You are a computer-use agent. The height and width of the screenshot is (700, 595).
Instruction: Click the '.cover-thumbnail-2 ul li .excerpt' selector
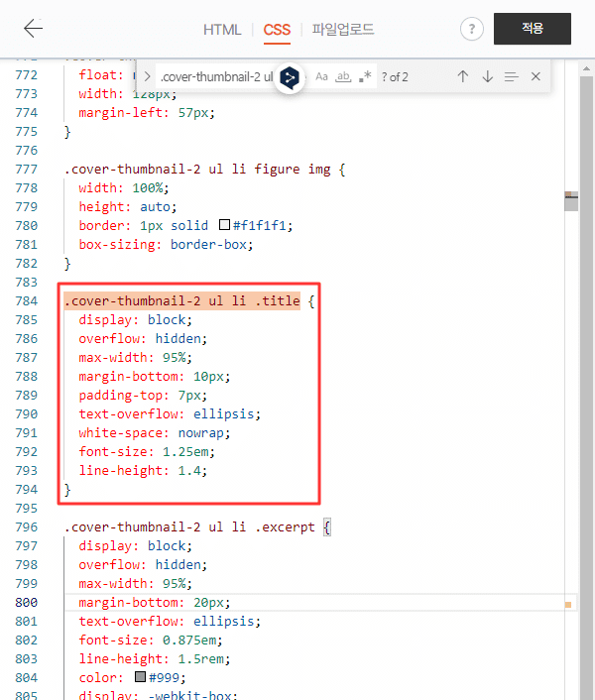[x=189, y=526]
